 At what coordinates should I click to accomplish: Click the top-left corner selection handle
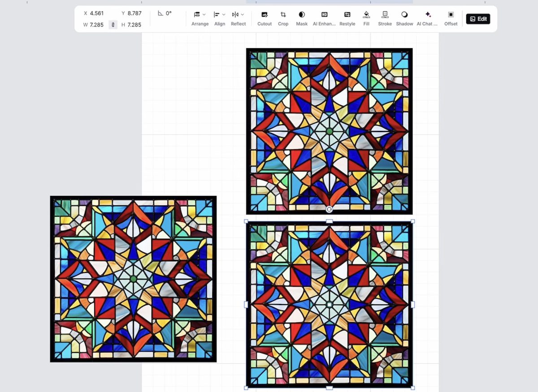point(246,221)
